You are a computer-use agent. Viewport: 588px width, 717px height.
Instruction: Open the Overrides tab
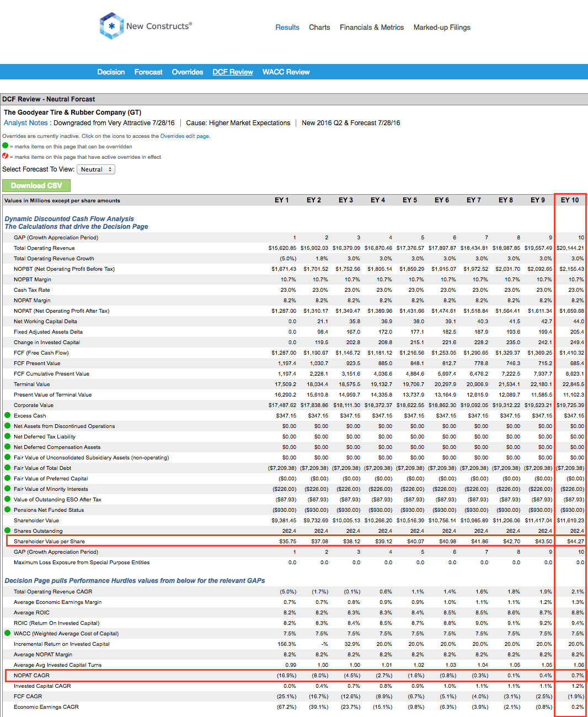(188, 72)
